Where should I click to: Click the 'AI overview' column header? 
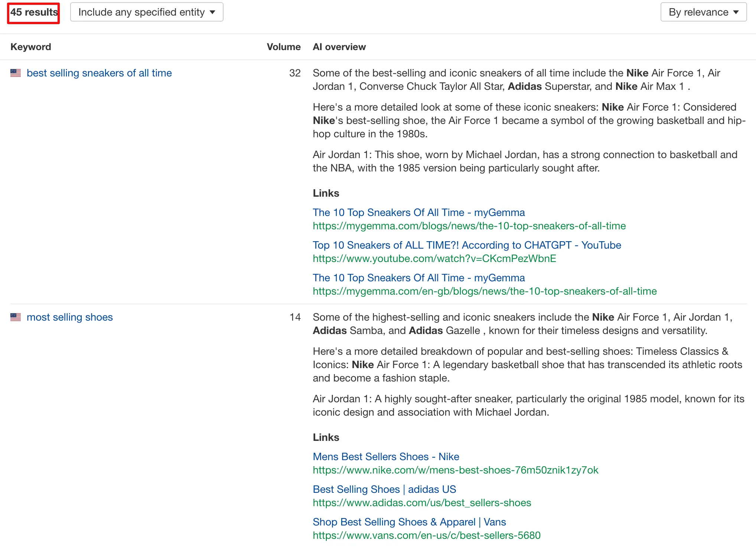(x=339, y=47)
